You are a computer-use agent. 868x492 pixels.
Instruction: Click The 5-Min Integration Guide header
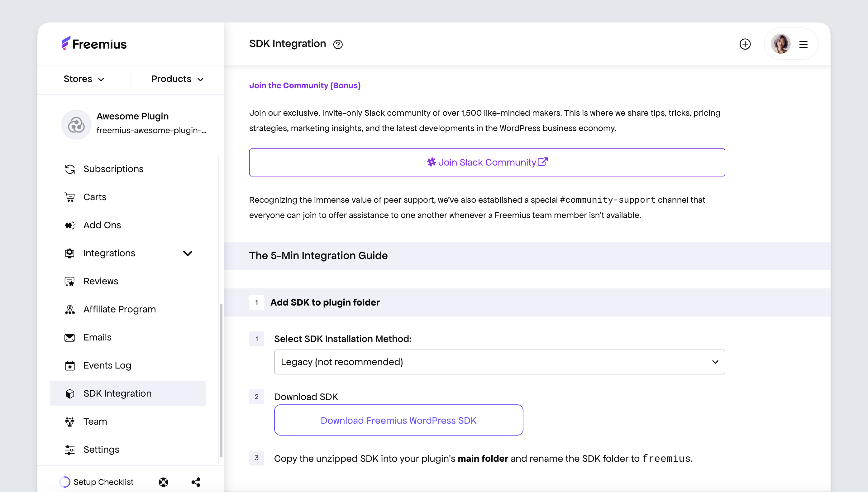click(318, 256)
